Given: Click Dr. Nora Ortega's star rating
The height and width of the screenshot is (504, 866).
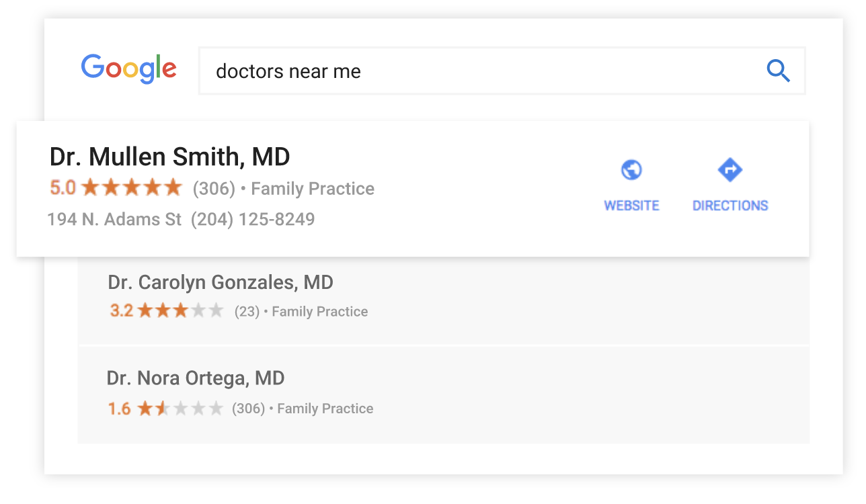Looking at the screenshot, I should [x=180, y=408].
